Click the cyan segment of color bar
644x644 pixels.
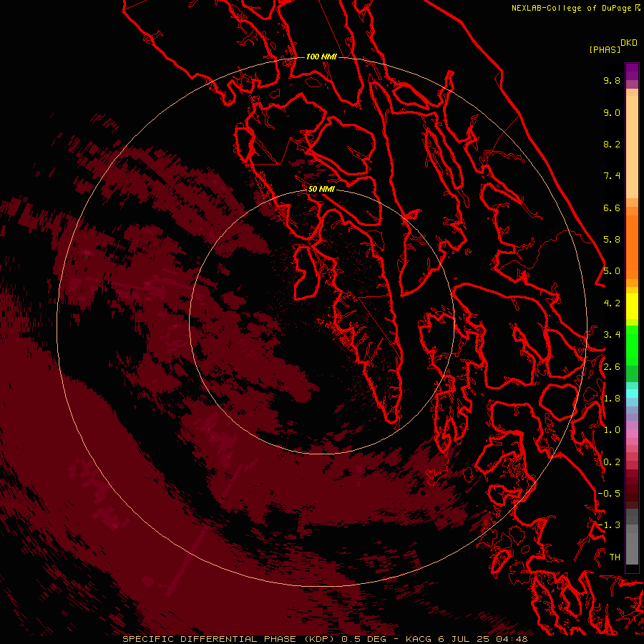pyautogui.click(x=632, y=394)
